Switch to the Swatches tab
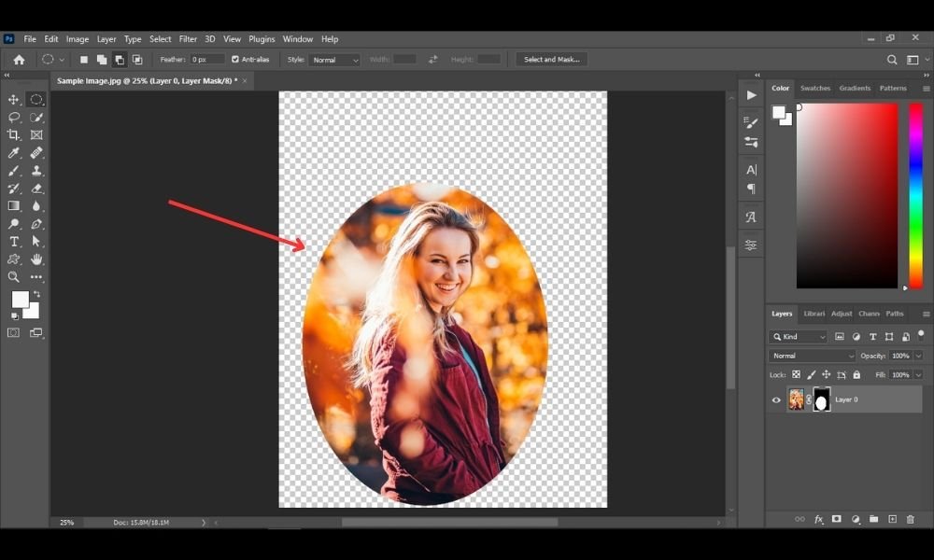 tap(814, 88)
